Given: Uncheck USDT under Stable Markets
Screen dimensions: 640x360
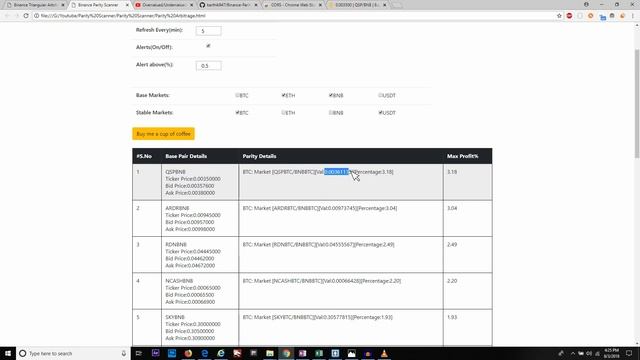Looking at the screenshot, I should pos(380,112).
